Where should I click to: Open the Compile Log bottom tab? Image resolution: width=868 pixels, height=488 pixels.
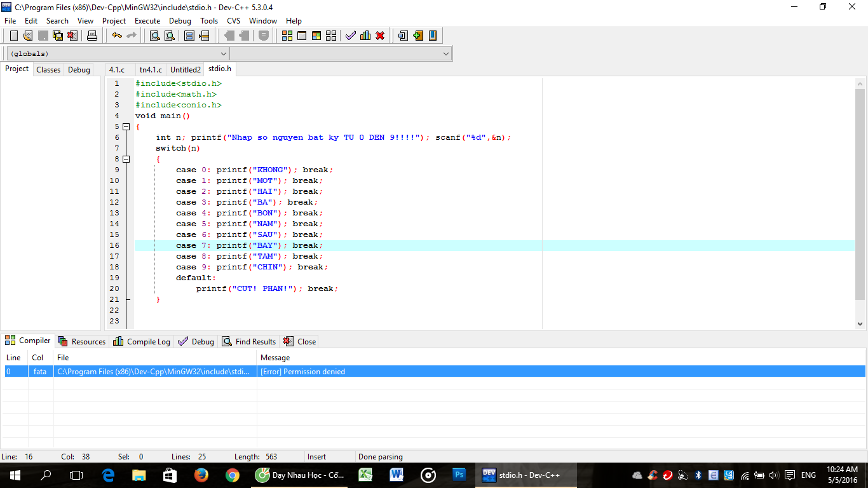tap(142, 341)
